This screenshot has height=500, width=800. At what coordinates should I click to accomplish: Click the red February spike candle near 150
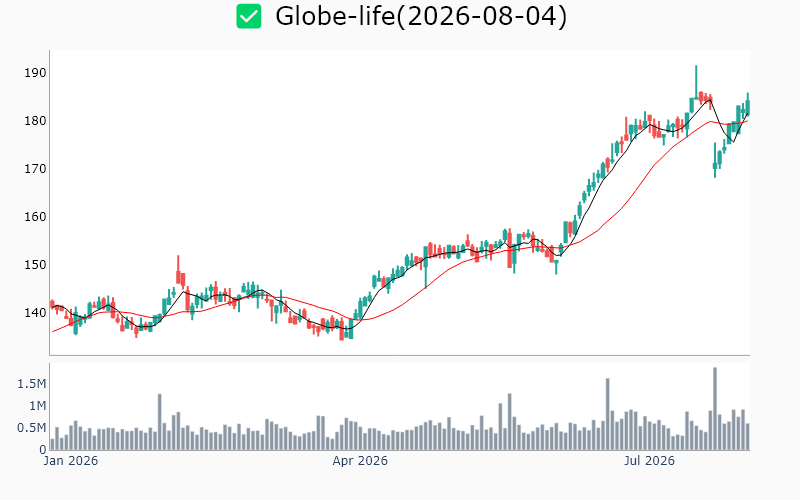point(178,270)
